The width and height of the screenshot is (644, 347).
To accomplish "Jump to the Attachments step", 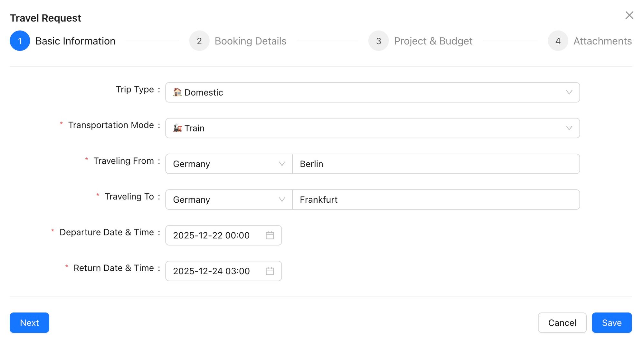I will 602,41.
